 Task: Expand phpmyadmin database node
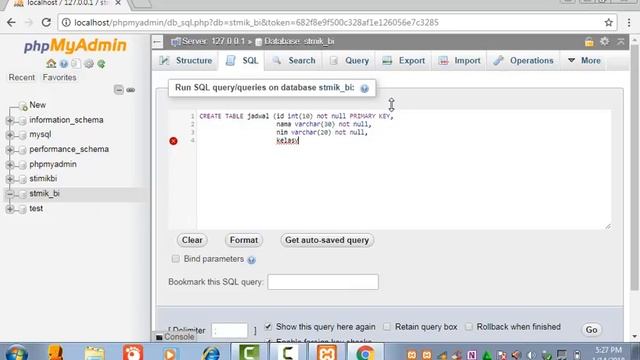click(x=10, y=164)
